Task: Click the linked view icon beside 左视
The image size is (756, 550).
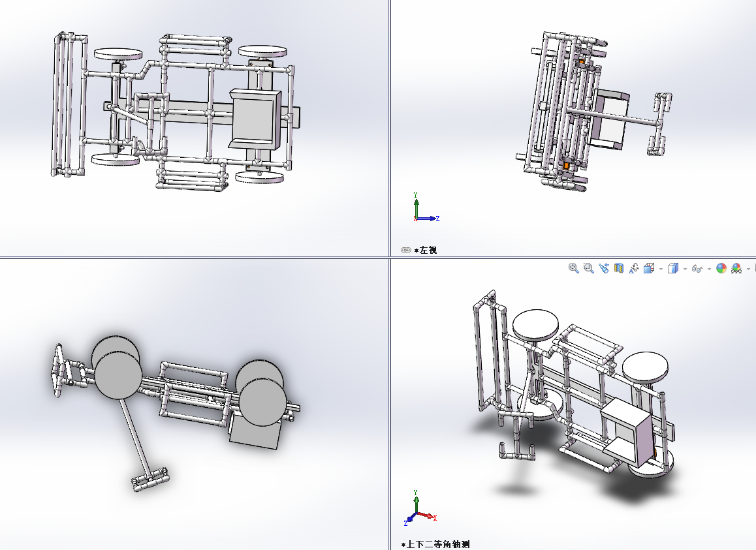Action: [x=406, y=250]
